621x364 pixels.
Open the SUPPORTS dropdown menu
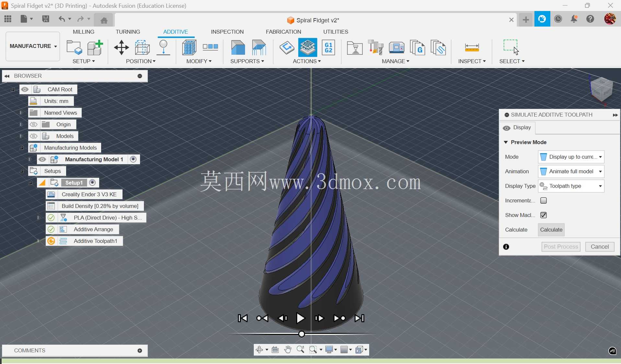247,61
